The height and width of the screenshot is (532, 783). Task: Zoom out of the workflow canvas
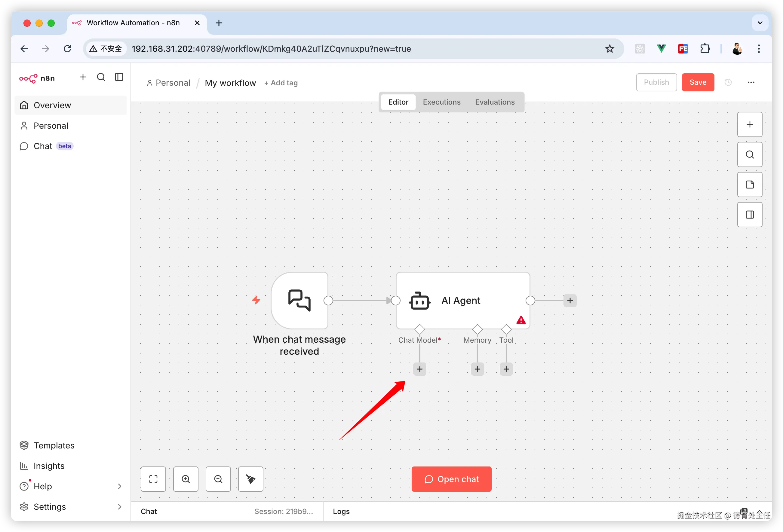pos(218,479)
